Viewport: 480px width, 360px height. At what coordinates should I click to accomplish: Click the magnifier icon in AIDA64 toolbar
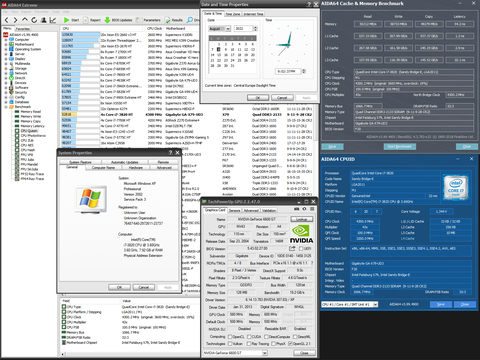[x=190, y=20]
